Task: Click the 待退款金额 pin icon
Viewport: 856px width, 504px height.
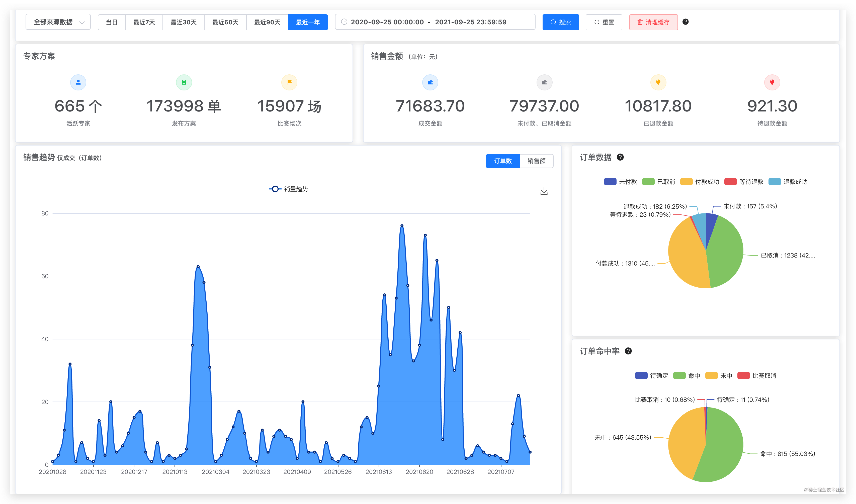Action: click(x=772, y=82)
